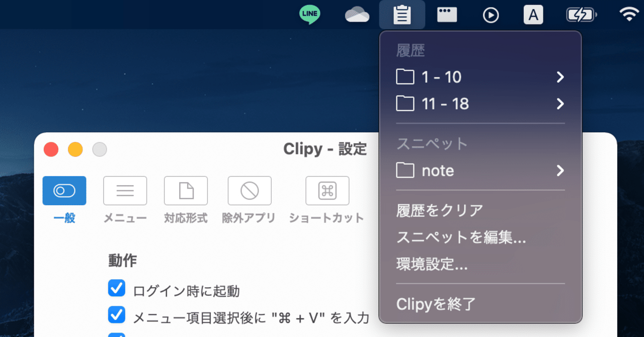Minimize the Clipy settings window
Viewport: 644px width, 337px height.
tap(75, 149)
